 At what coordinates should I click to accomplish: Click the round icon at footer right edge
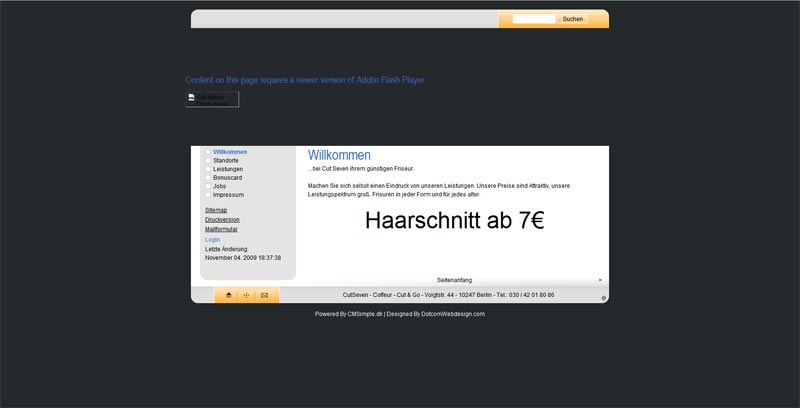coord(603,297)
